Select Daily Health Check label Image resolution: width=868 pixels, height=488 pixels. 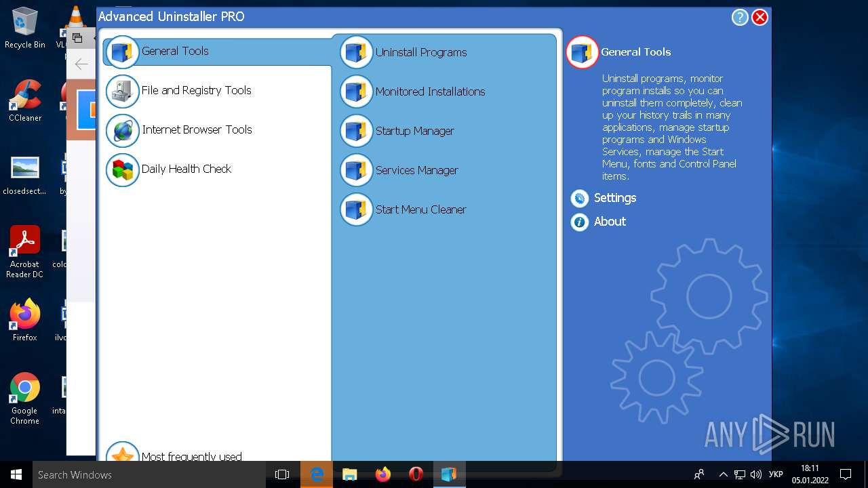[186, 169]
